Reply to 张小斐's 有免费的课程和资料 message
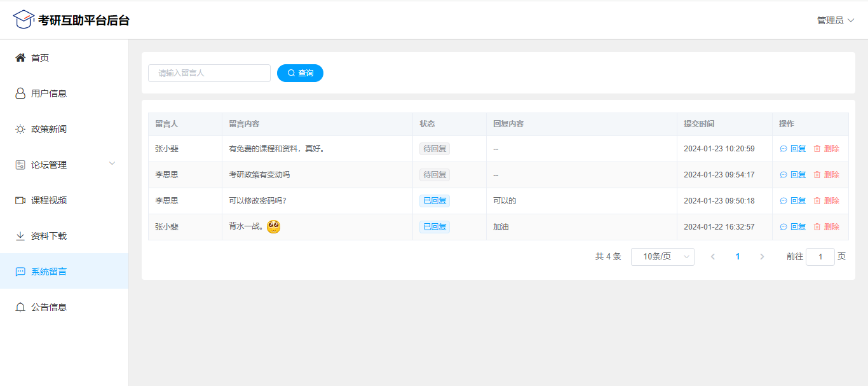Screen dimensions: 868x386 (793, 149)
